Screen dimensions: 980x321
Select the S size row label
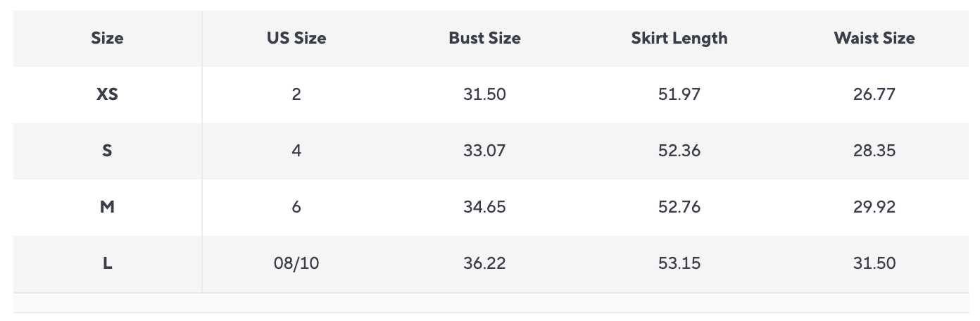click(107, 151)
